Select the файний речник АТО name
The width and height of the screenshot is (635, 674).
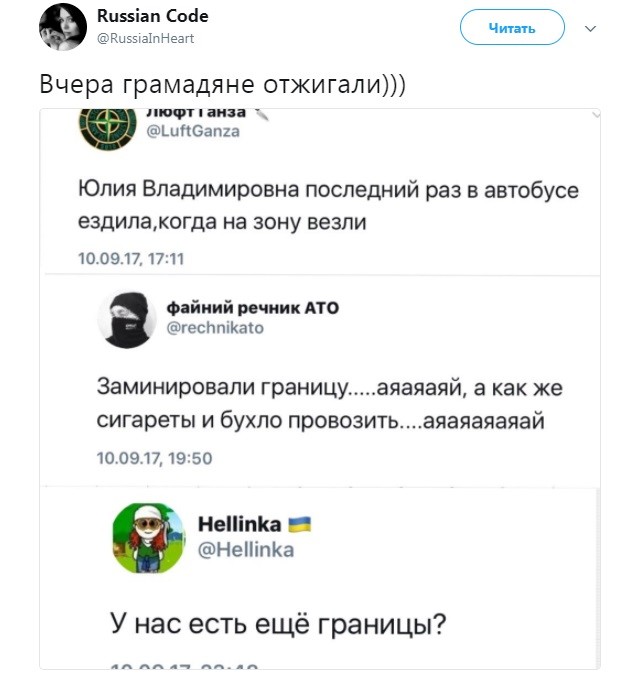coord(252,307)
